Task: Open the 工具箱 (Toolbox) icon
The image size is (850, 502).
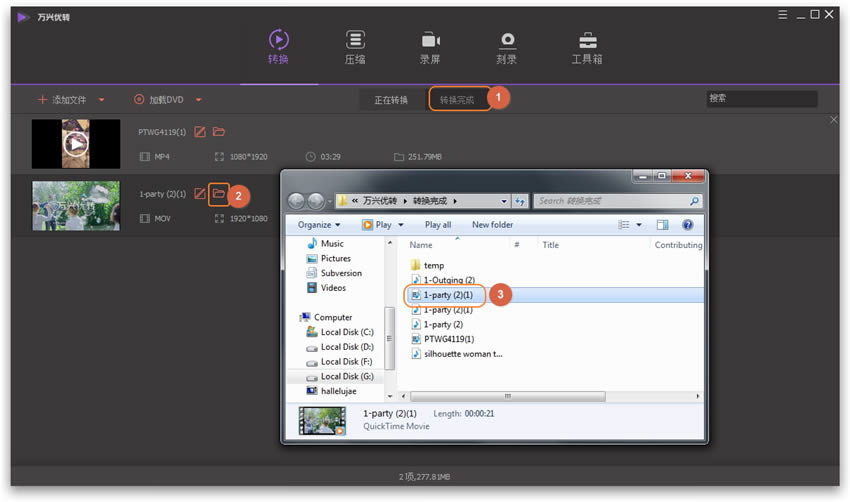Action: pyautogui.click(x=587, y=40)
